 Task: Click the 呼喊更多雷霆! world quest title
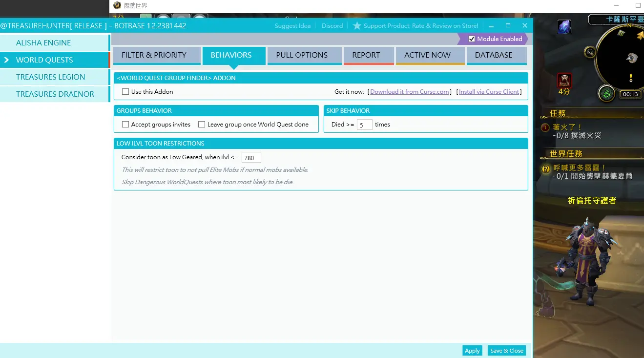(x=580, y=168)
